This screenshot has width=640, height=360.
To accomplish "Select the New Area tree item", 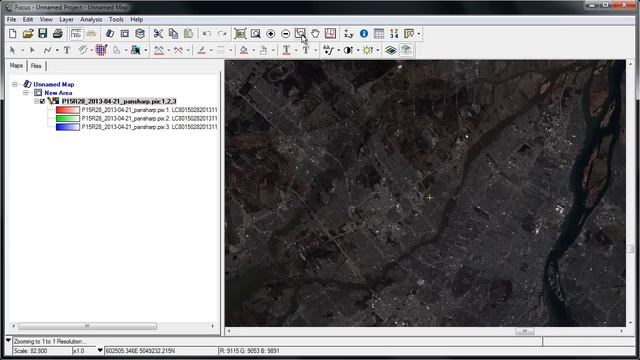I will click(58, 93).
